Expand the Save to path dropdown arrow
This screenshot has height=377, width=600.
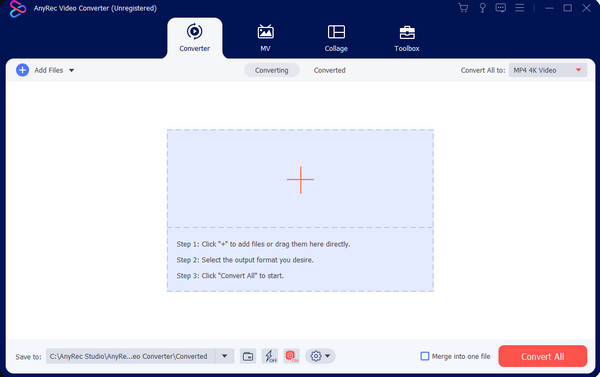[225, 356]
